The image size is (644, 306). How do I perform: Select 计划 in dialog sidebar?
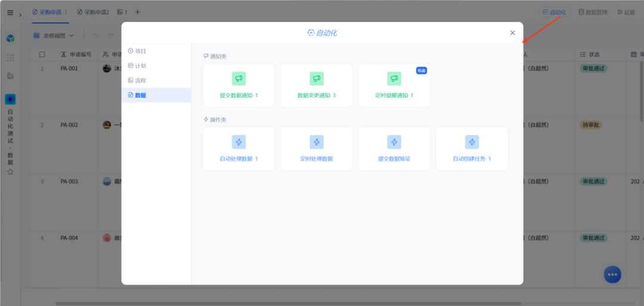[x=156, y=66]
